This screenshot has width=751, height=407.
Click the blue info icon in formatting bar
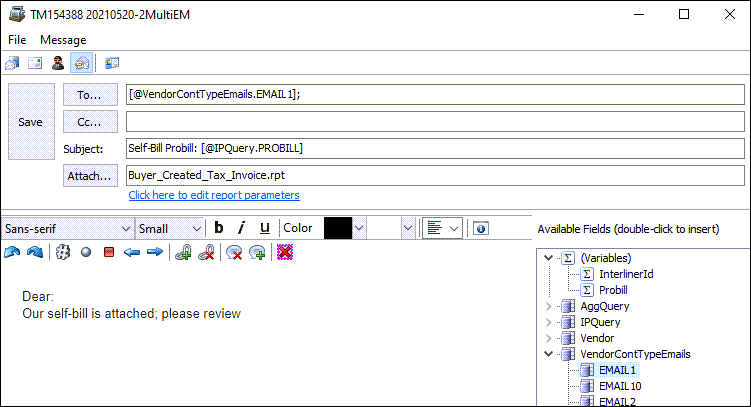[481, 229]
